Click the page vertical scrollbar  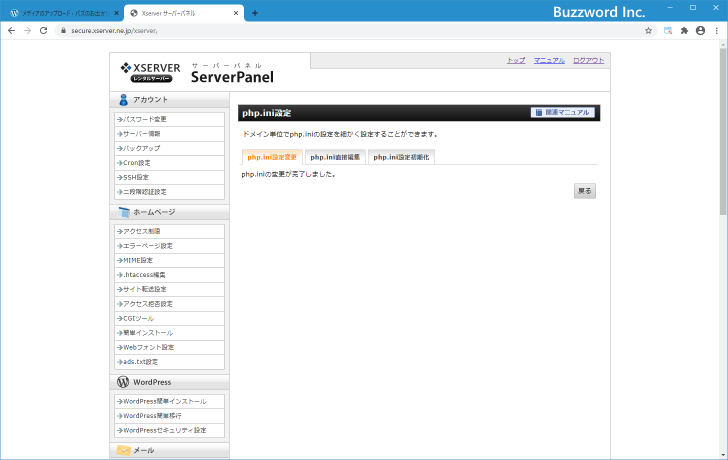click(722, 120)
